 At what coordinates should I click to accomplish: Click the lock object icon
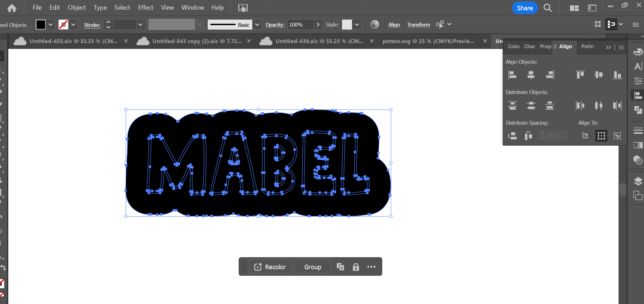[356, 267]
